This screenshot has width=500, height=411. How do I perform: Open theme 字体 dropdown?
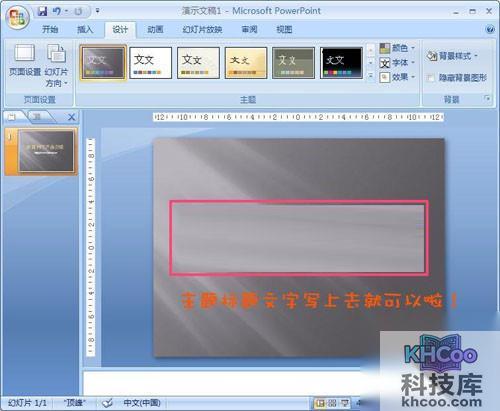click(x=397, y=63)
